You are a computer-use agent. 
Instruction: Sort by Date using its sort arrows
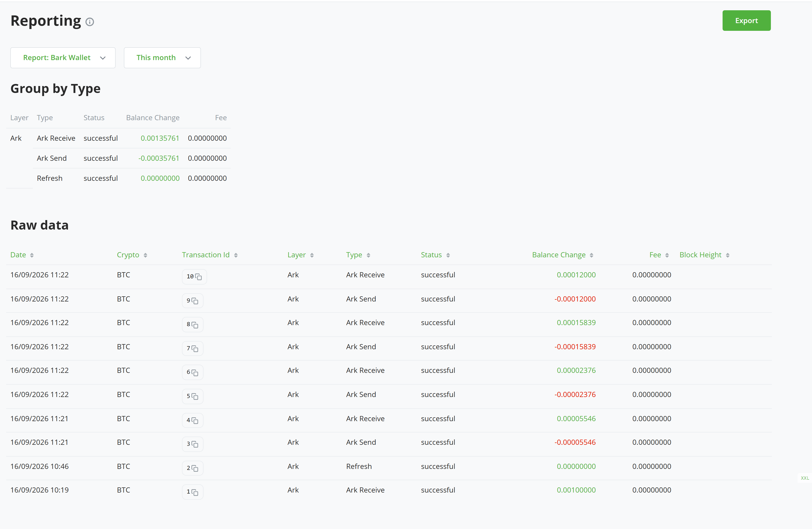[x=32, y=255]
